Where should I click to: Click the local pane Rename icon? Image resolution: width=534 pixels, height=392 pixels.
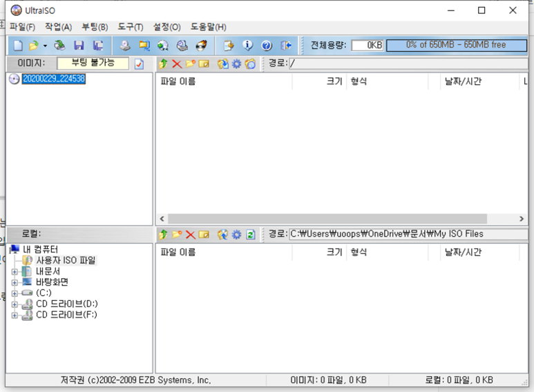204,235
